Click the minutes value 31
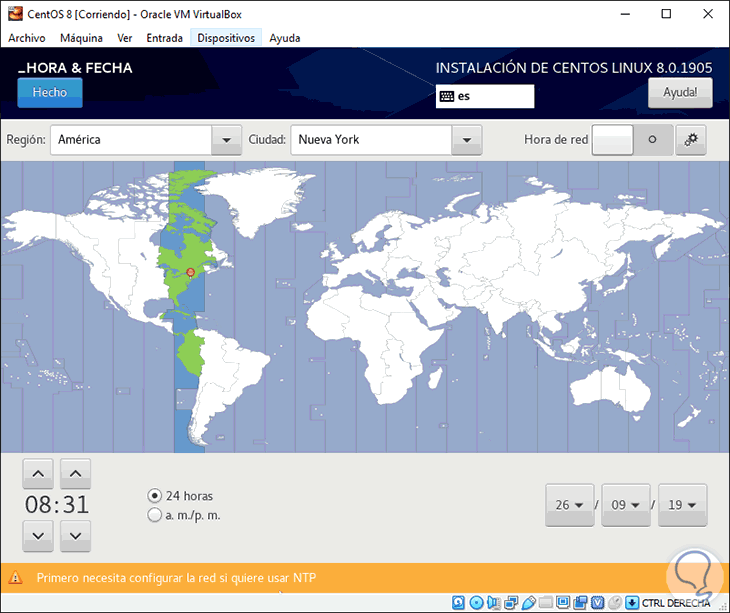The height and width of the screenshot is (613, 730). pyautogui.click(x=76, y=505)
